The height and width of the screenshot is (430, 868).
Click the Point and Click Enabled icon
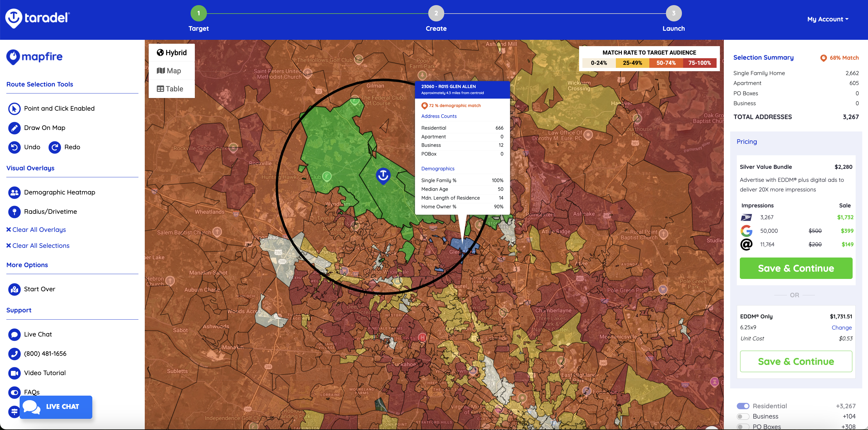[14, 109]
